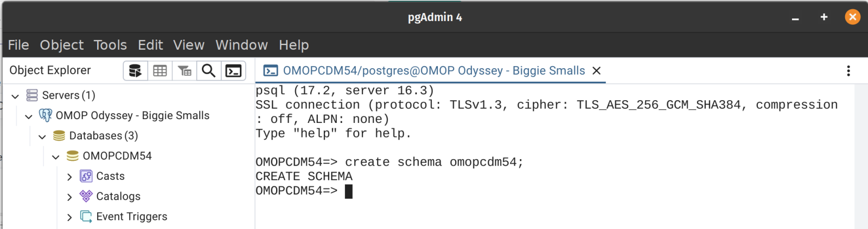Expand the Catalogs tree node
Screen dimensions: 868x229
pos(69,197)
